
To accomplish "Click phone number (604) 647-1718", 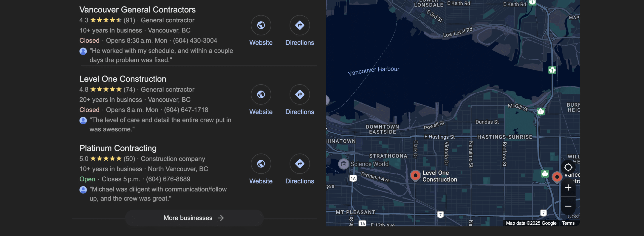I will [x=186, y=110].
